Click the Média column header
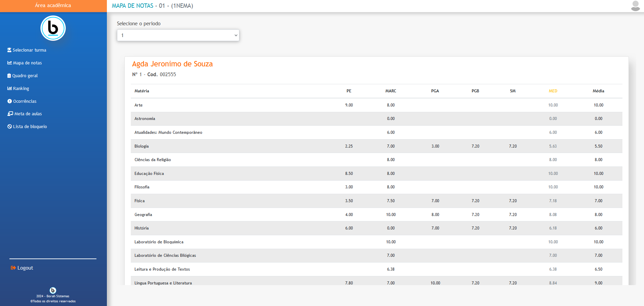 [x=598, y=91]
